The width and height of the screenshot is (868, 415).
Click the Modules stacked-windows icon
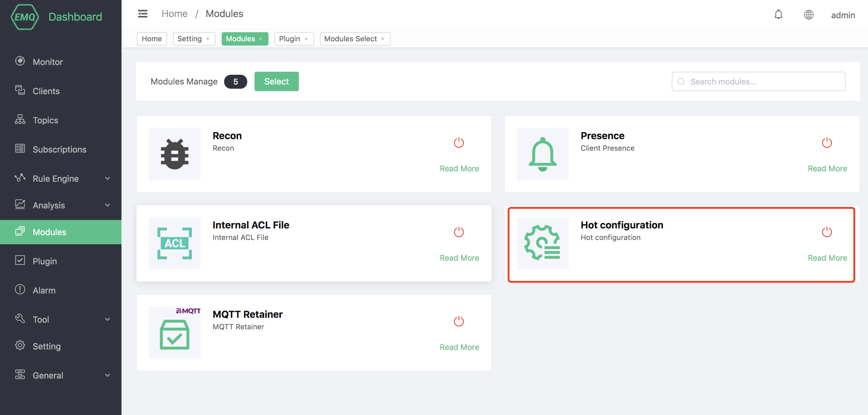click(x=20, y=231)
